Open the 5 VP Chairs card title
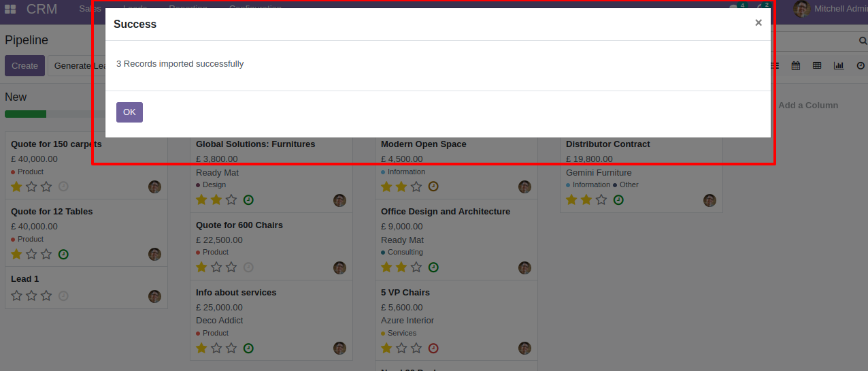The image size is (868, 371). pyautogui.click(x=405, y=293)
